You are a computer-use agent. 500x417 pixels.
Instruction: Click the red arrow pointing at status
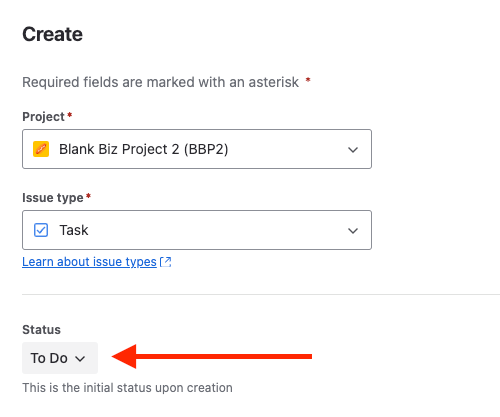click(212, 357)
